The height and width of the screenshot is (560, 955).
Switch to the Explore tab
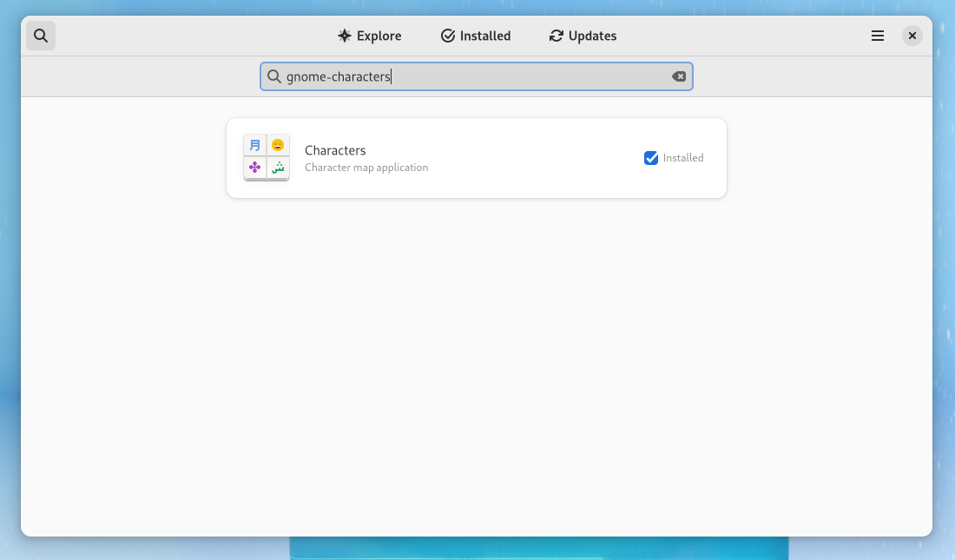[x=369, y=36]
